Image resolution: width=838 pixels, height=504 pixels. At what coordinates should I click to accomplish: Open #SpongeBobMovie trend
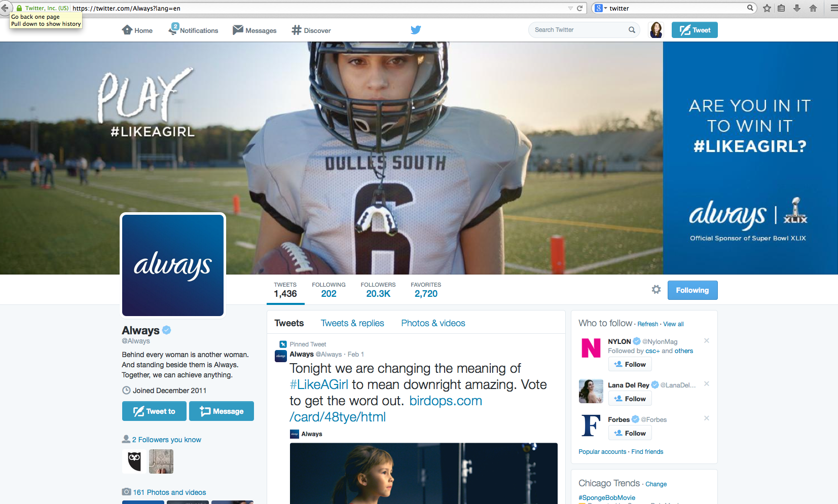[x=607, y=498]
